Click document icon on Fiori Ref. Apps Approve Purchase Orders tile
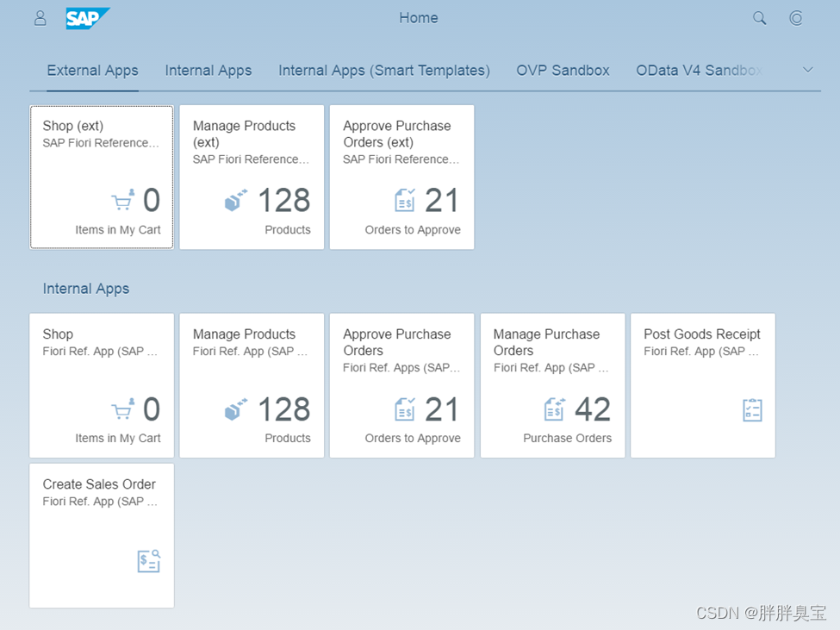 [x=405, y=409]
